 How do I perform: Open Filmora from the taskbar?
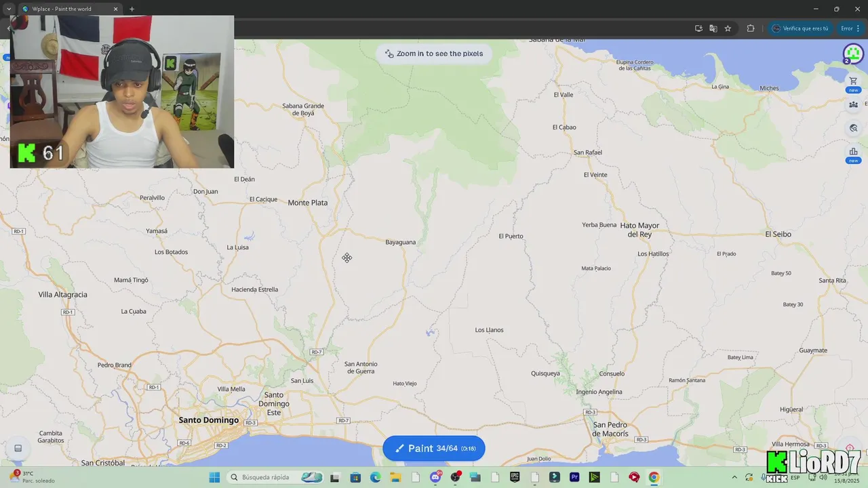tap(555, 477)
